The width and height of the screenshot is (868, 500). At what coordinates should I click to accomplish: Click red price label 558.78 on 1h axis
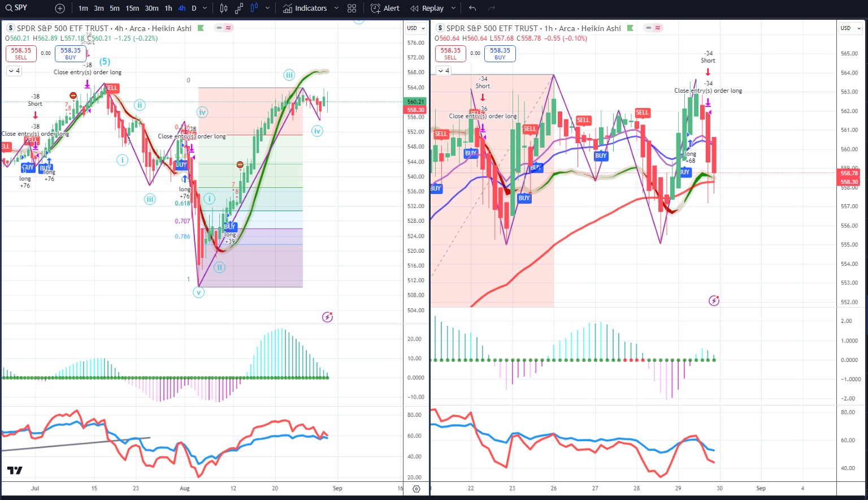click(849, 173)
